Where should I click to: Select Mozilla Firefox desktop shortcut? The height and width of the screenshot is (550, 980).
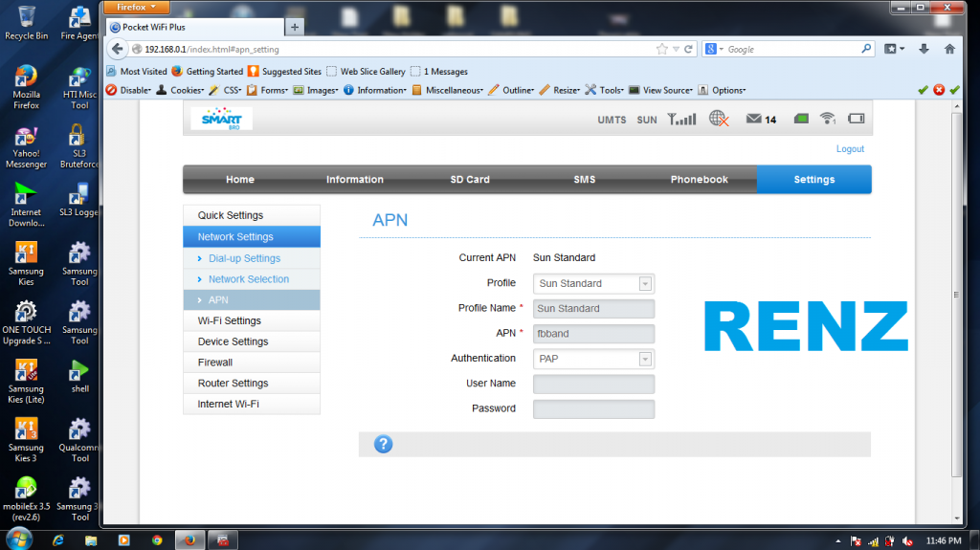pos(26,87)
